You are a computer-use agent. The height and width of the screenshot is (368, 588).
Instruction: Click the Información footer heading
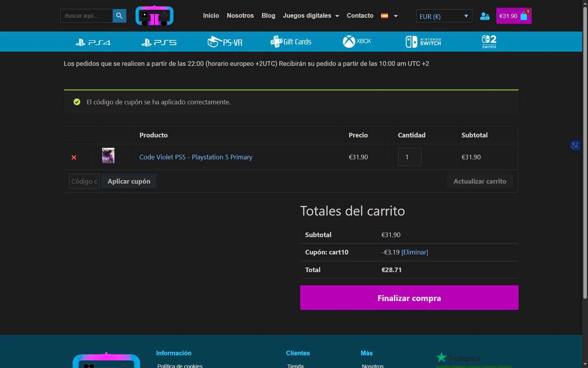174,353
